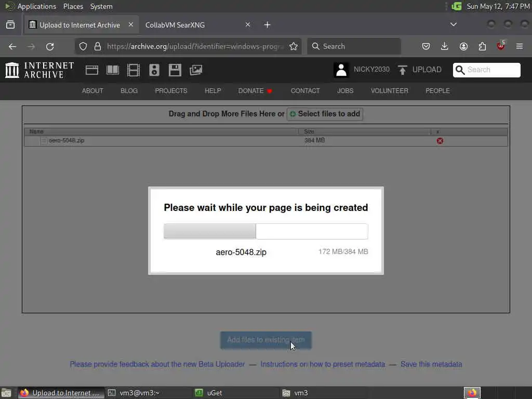
Task: Click the uGet tray icon in top panel
Action: pyautogui.click(x=456, y=6)
